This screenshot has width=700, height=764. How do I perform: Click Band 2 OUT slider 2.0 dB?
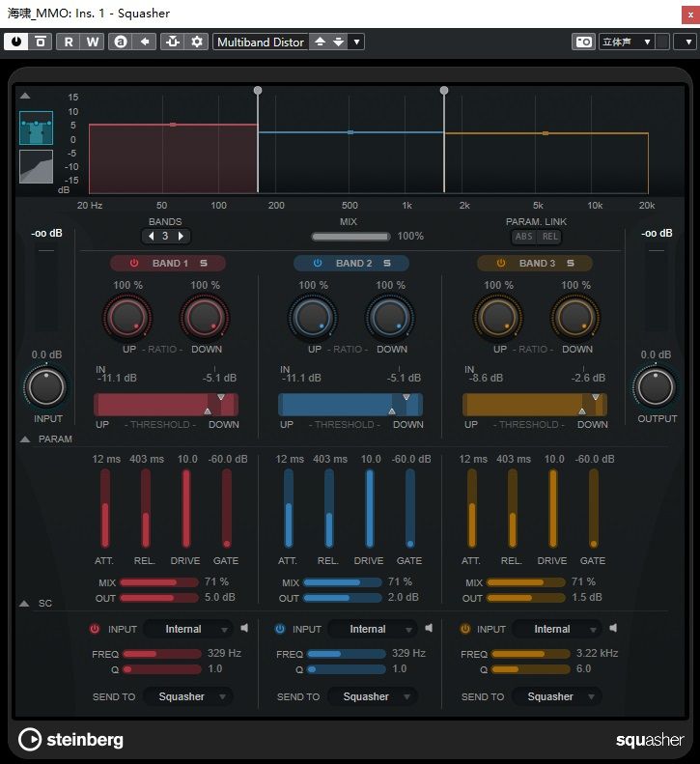pos(343,598)
